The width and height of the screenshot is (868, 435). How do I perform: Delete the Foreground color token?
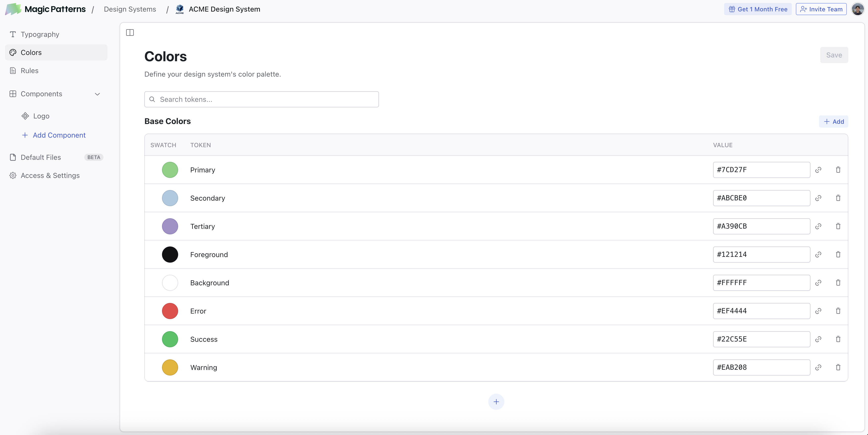pyautogui.click(x=838, y=255)
